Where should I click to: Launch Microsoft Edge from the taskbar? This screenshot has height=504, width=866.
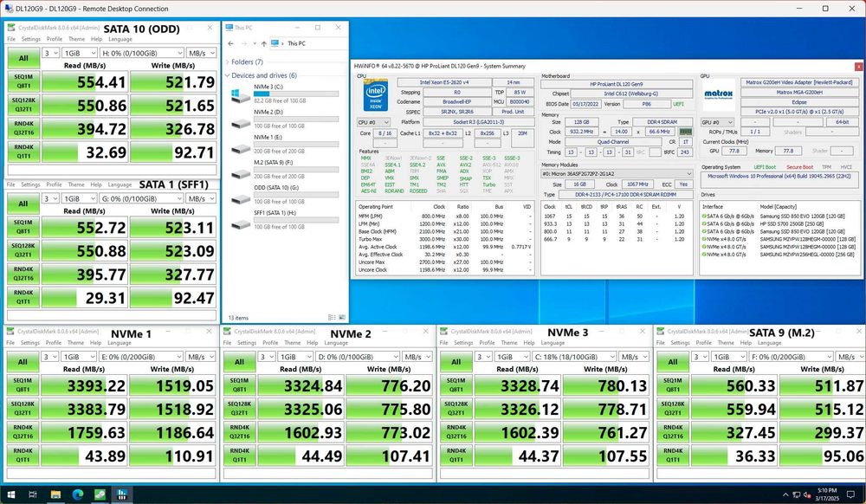[77, 494]
